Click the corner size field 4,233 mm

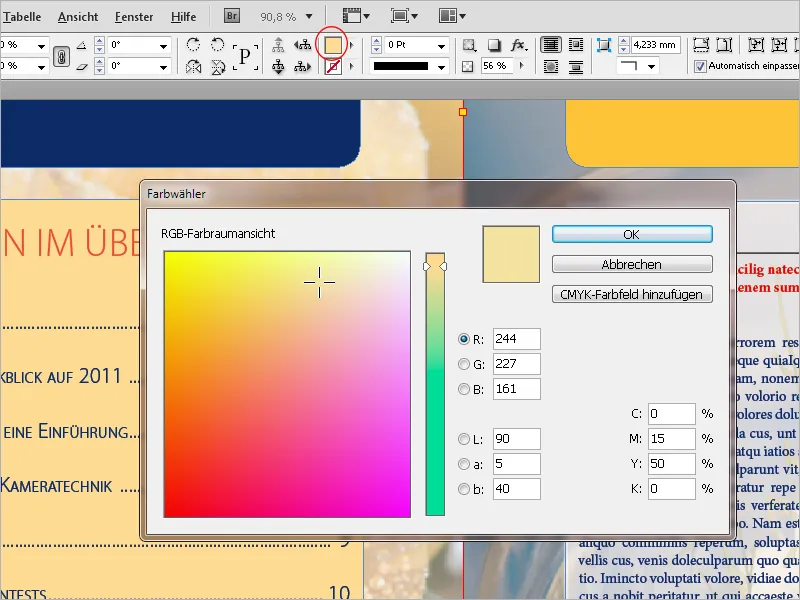(656, 45)
